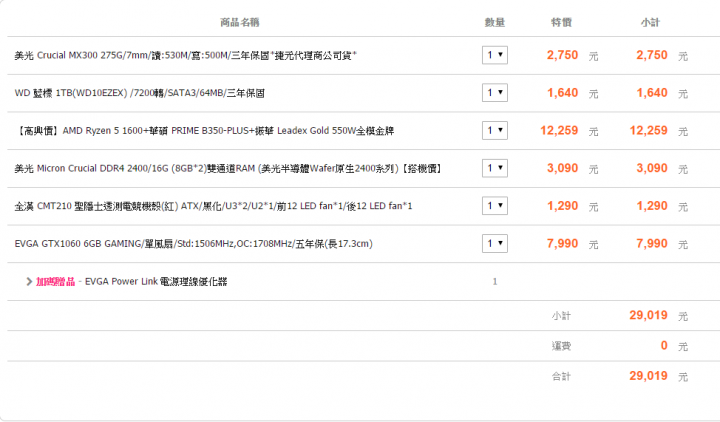This screenshot has height=422, width=720.
Task: Click the subtotal column 12,259 for Ryzen bundle
Action: tap(648, 130)
